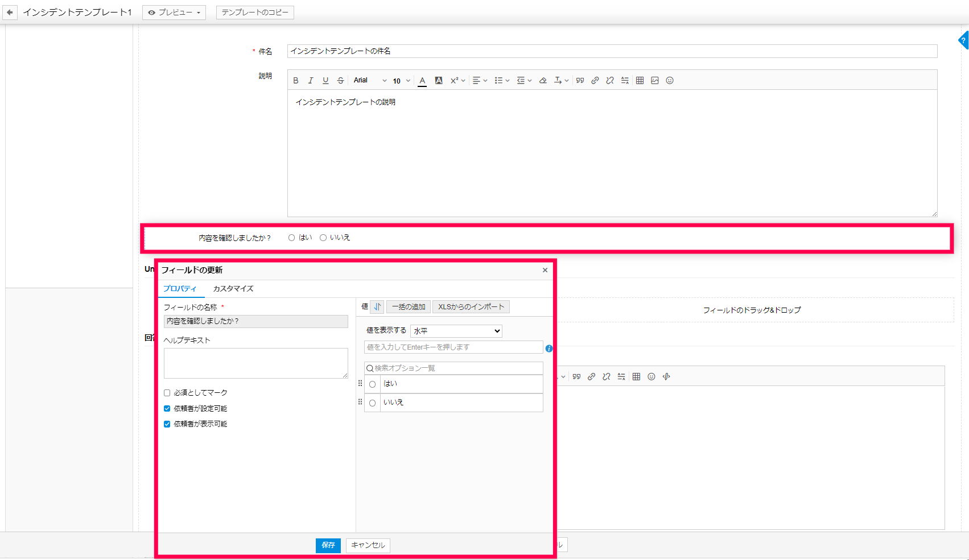The width and height of the screenshot is (969, 560).
Task: Open the emoji picker in the 説明 editor
Action: tap(670, 81)
